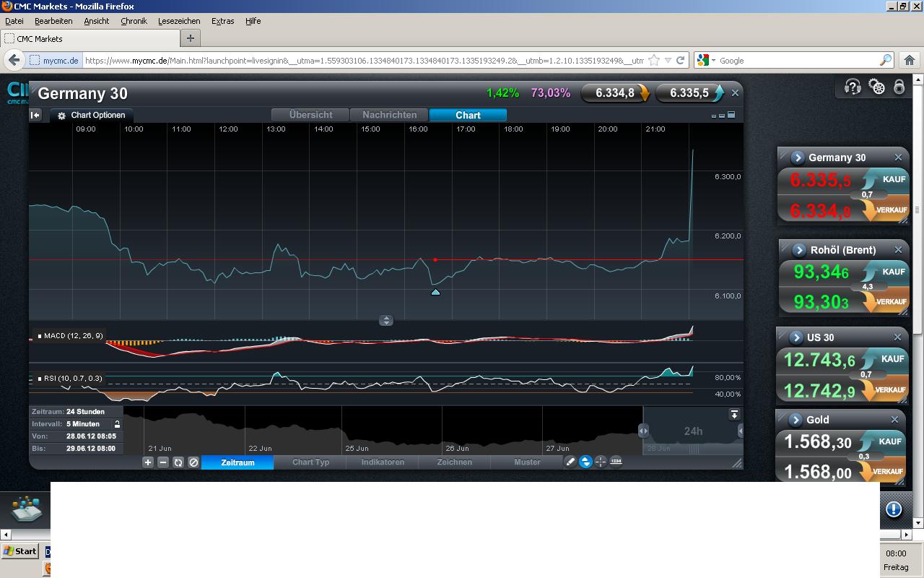Open platform settings gears icon

[876, 87]
